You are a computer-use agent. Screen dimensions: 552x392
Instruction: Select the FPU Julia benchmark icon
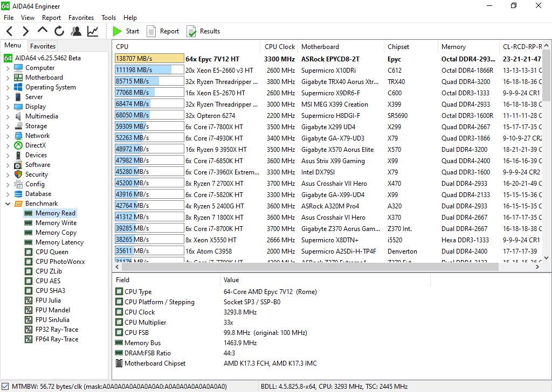click(x=28, y=300)
